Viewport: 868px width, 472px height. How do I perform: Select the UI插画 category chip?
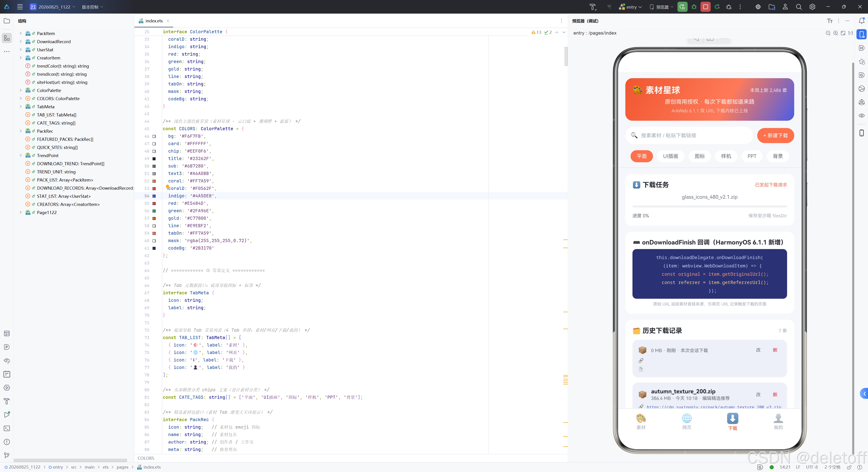[670, 156]
